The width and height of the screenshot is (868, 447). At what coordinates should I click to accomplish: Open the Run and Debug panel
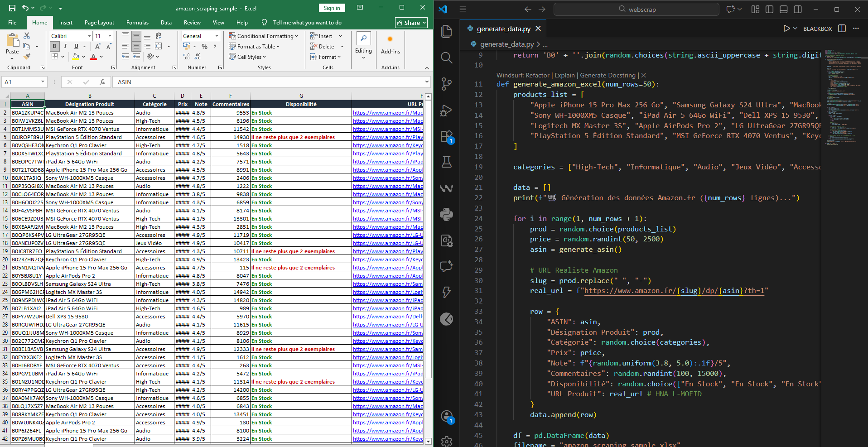pyautogui.click(x=446, y=110)
